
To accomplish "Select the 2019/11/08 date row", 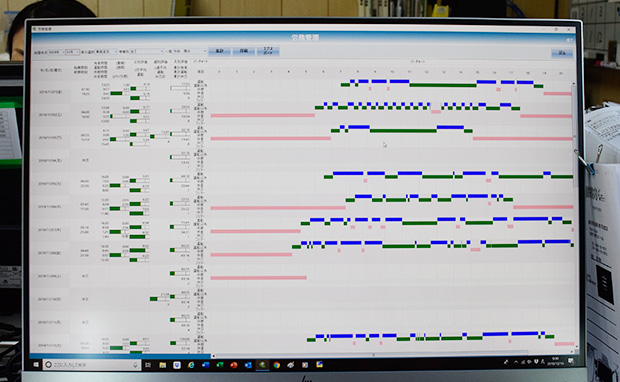I will (50, 253).
